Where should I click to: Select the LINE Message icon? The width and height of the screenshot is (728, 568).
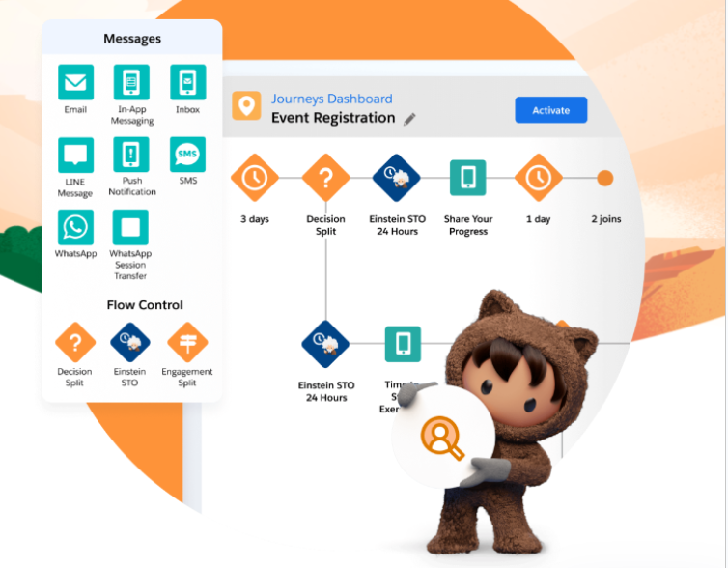tap(75, 155)
